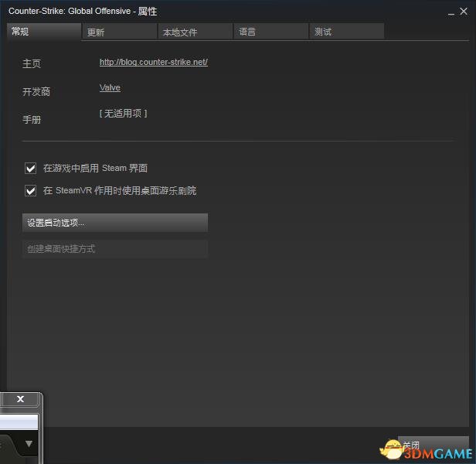The width and height of the screenshot is (476, 464).
Task: Open the Valve developer link
Action: (110, 87)
